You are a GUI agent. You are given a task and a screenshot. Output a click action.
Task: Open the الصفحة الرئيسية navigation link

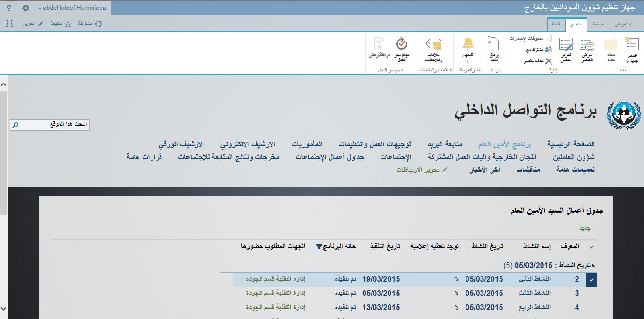pos(570,144)
